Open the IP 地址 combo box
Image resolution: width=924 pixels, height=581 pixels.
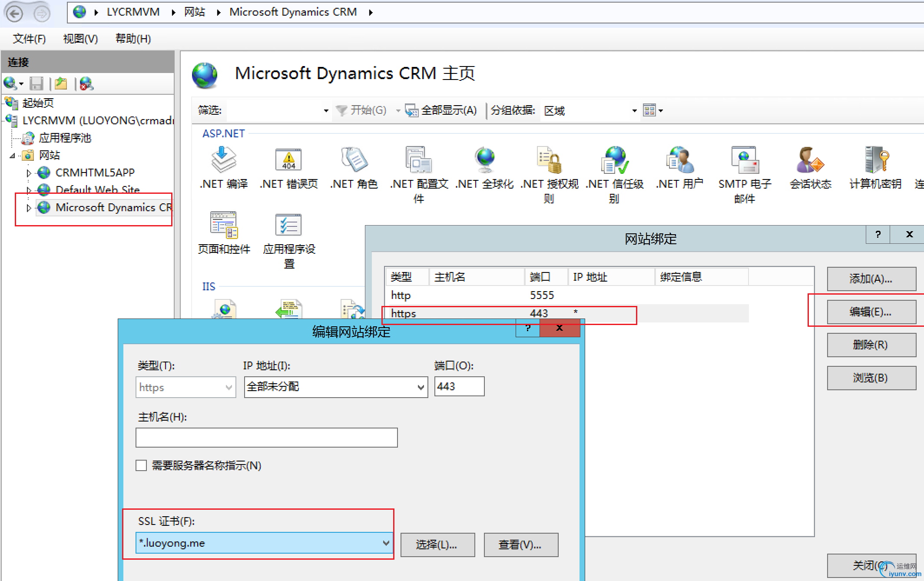[420, 387]
